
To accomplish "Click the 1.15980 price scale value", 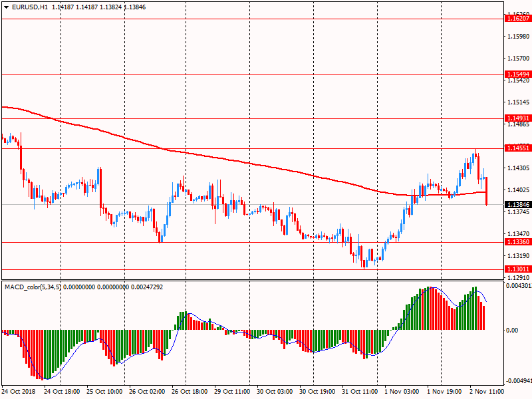I will click(x=518, y=36).
